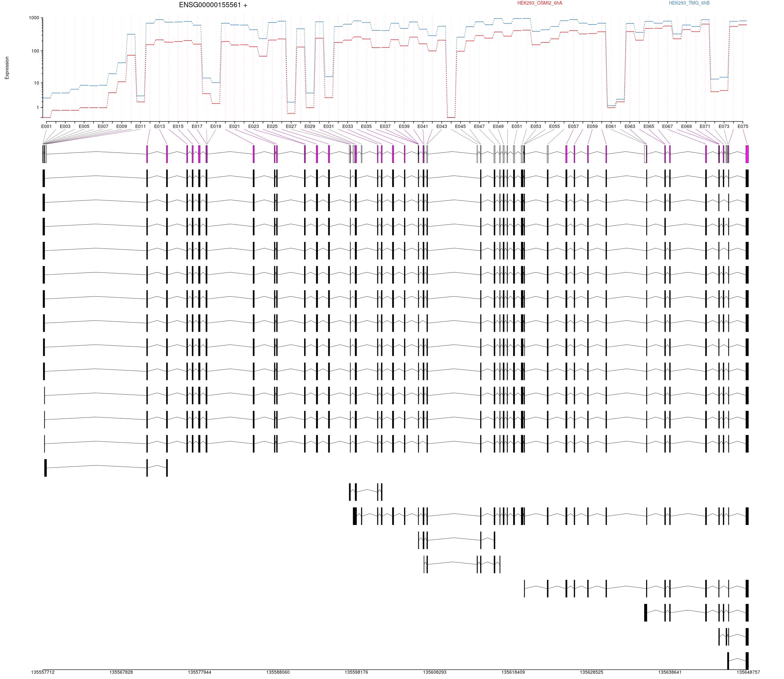Click exon label E039
This screenshot has width=784, height=679.
[x=404, y=127]
